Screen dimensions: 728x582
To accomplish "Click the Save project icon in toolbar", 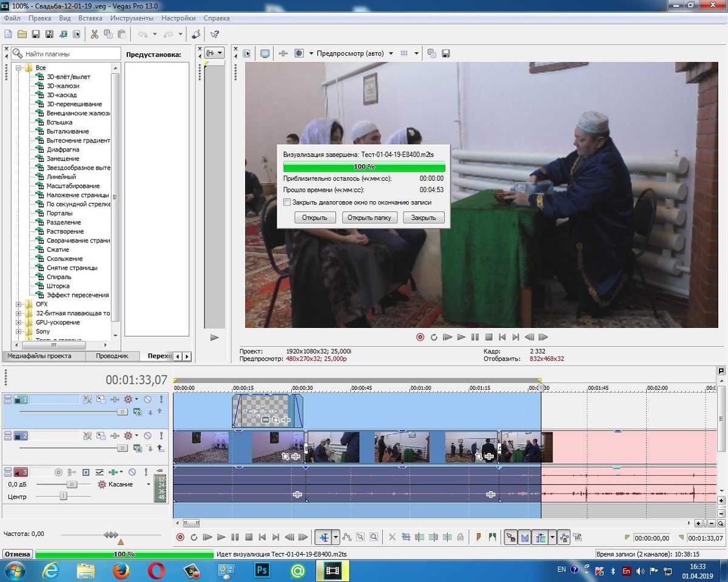I will click(36, 35).
